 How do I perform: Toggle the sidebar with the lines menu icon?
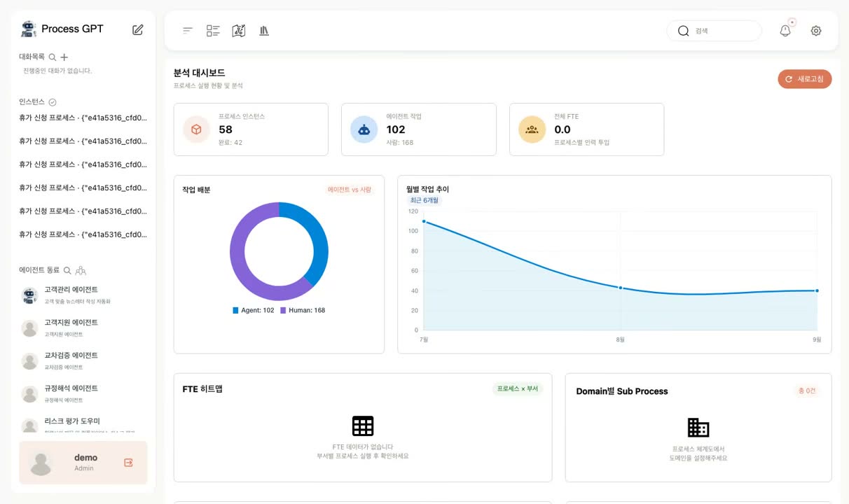(188, 30)
